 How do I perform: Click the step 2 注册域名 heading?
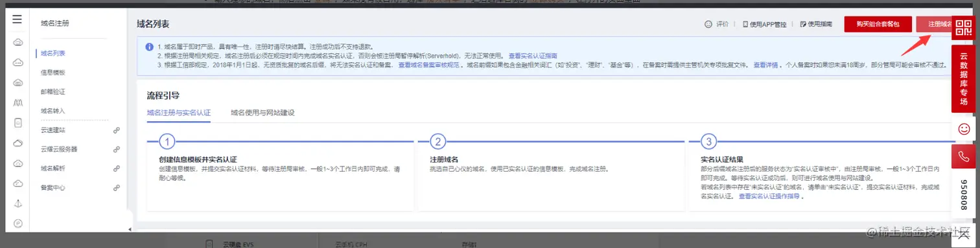444,159
